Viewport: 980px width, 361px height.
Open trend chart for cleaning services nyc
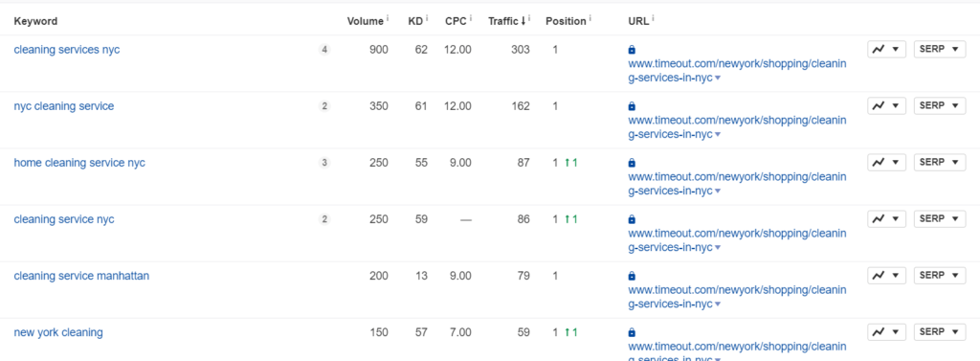point(886,50)
